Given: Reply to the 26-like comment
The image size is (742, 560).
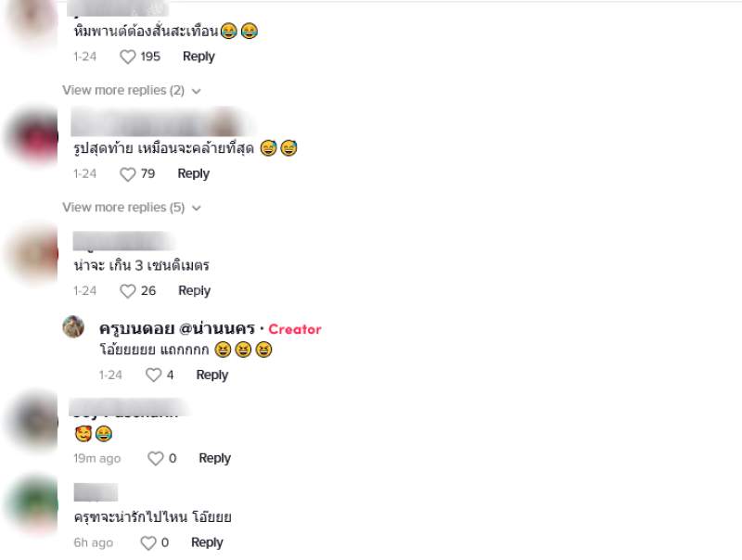Looking at the screenshot, I should (194, 291).
